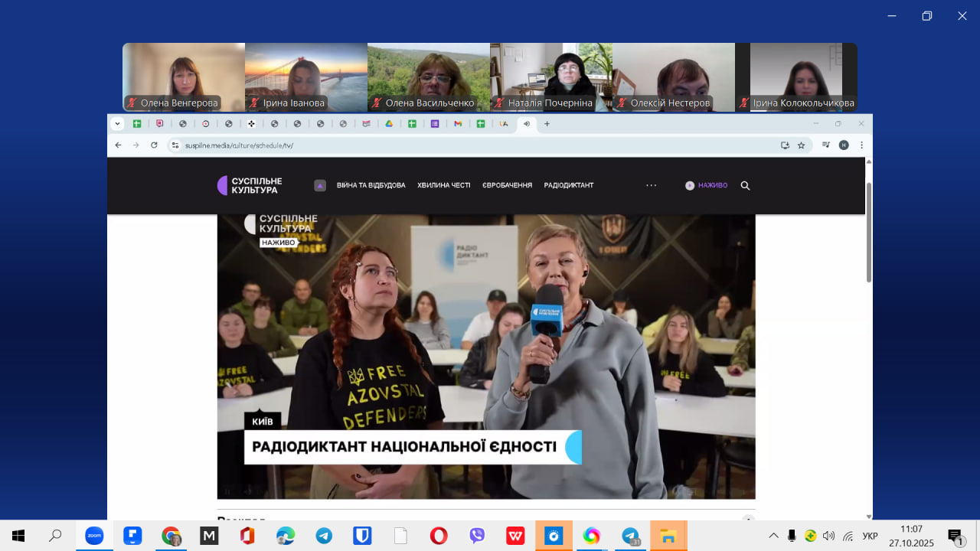Click the purple НАЖИВО live play icon
The height and width of the screenshot is (551, 980).
690,185
